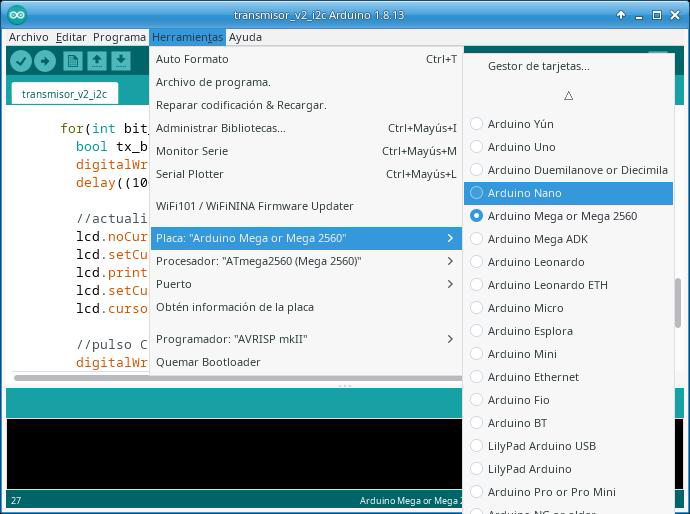Viewport: 690px width, 514px height.
Task: Open Gestor de tarjetas board manager
Action: click(x=568, y=66)
